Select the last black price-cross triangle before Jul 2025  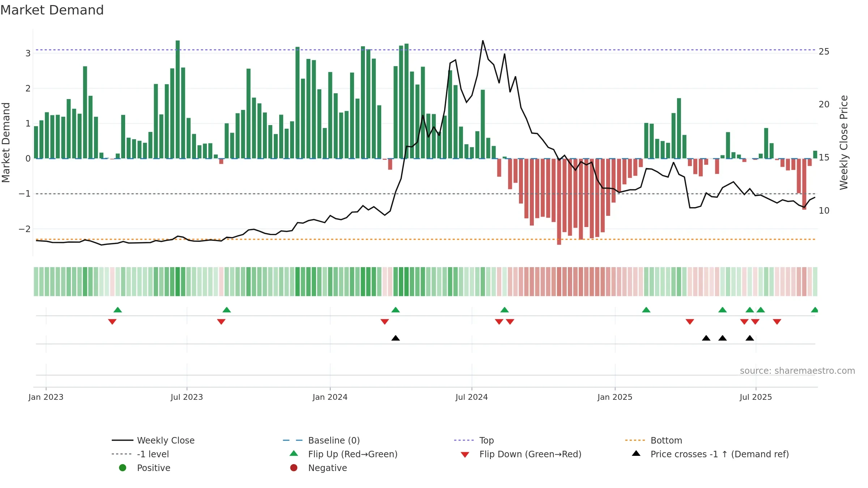click(x=750, y=338)
